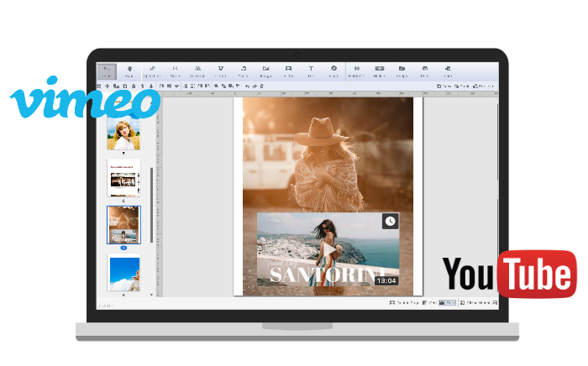Select the music note audio tool
The image size is (588, 366).
tap(243, 71)
